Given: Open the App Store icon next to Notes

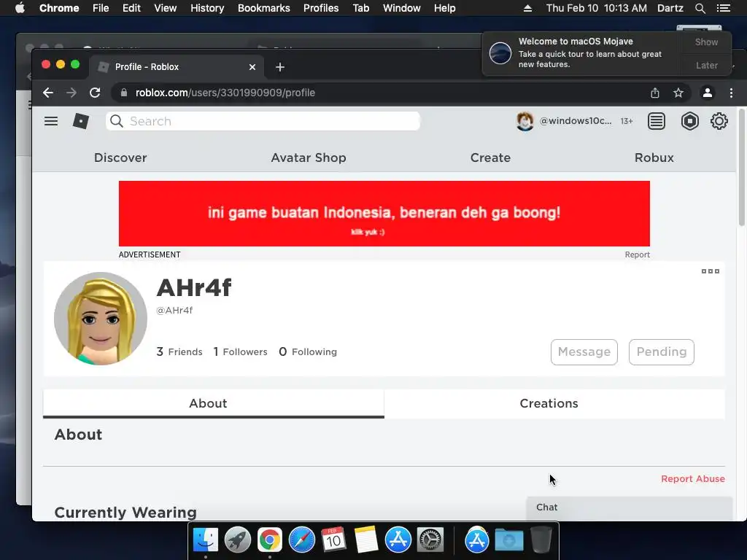Looking at the screenshot, I should 398,540.
